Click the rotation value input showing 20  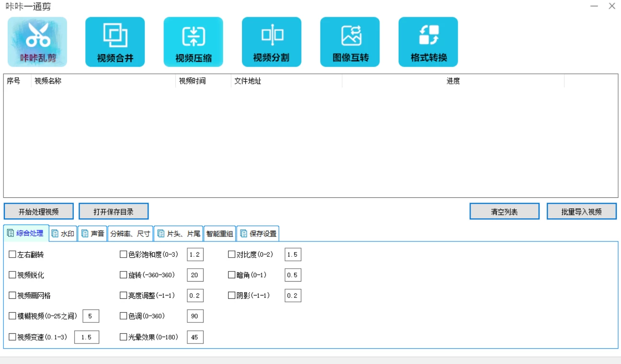(x=195, y=275)
